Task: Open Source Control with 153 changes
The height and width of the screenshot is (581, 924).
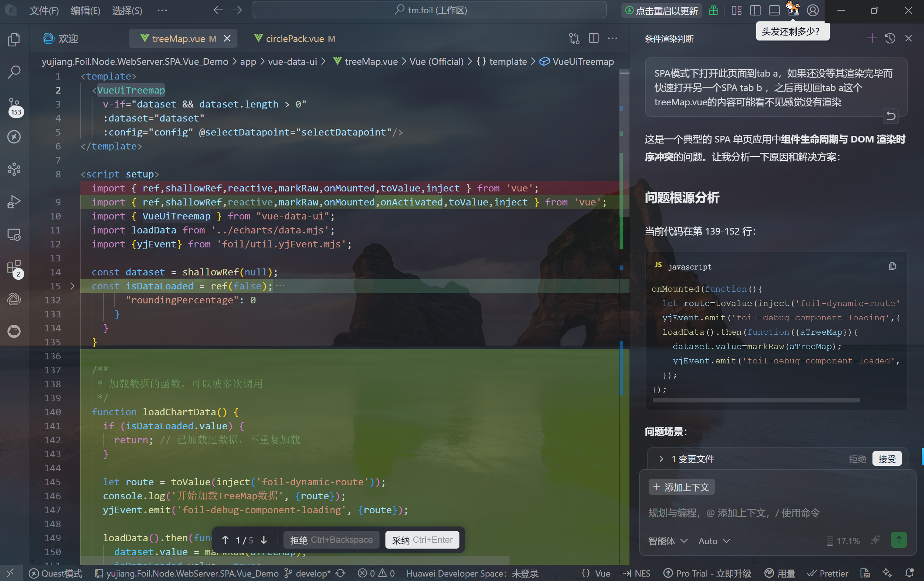Action: (x=14, y=104)
